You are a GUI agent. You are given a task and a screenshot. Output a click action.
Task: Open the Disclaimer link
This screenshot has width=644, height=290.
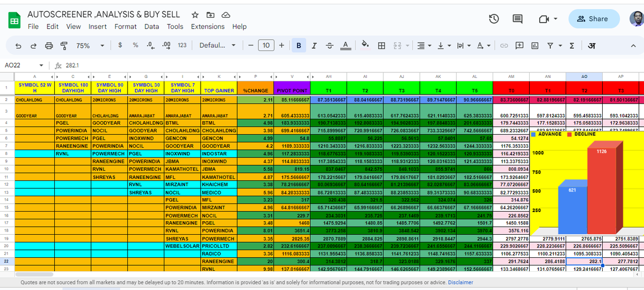pos(460,282)
